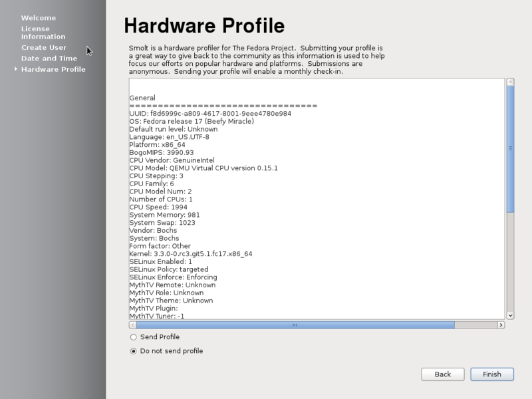Image resolution: width=532 pixels, height=399 pixels.
Task: Select Hardware Profile in sidebar
Action: [x=53, y=69]
